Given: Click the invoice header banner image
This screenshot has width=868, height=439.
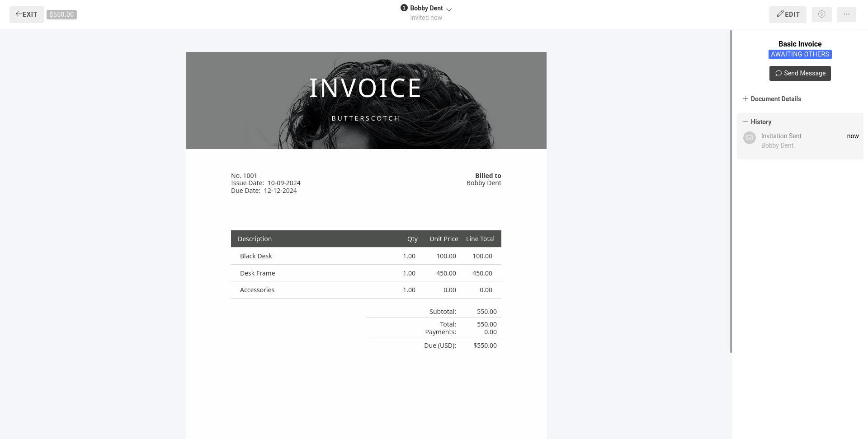Looking at the screenshot, I should [x=366, y=100].
